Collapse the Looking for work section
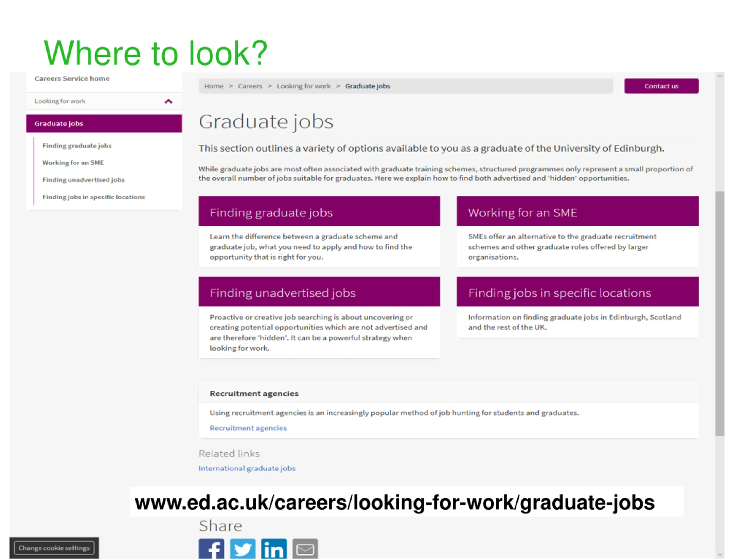This screenshot has width=747, height=560. 169,101
